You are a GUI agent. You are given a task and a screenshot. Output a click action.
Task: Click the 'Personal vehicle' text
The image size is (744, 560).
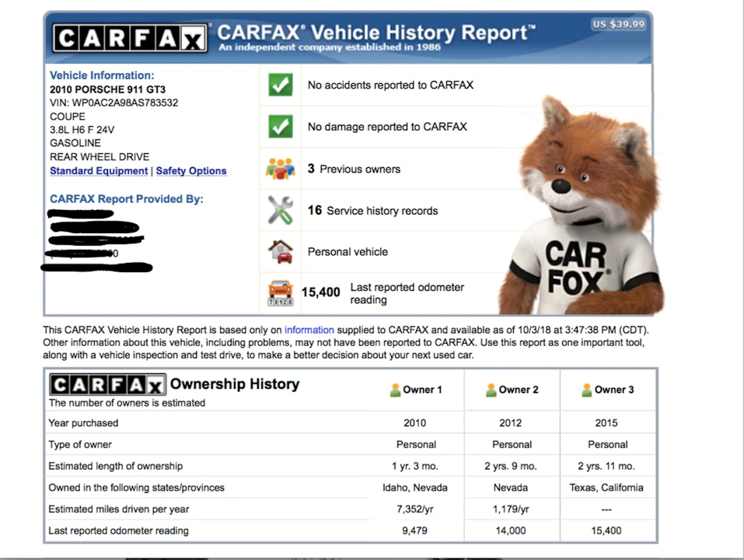tap(348, 252)
